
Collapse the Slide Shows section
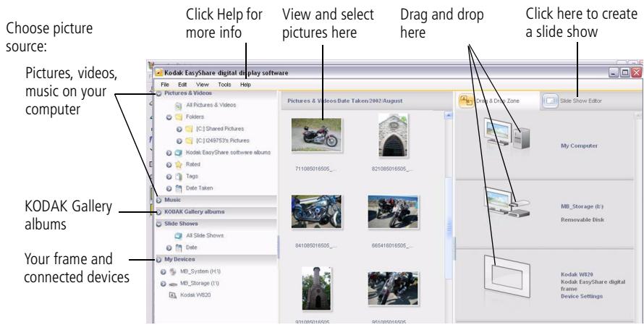click(159, 224)
